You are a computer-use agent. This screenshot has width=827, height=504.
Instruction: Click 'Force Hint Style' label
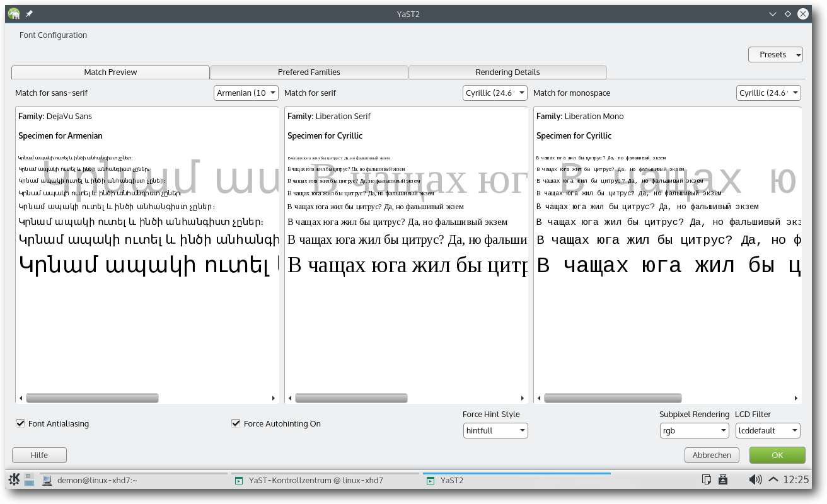(491, 414)
